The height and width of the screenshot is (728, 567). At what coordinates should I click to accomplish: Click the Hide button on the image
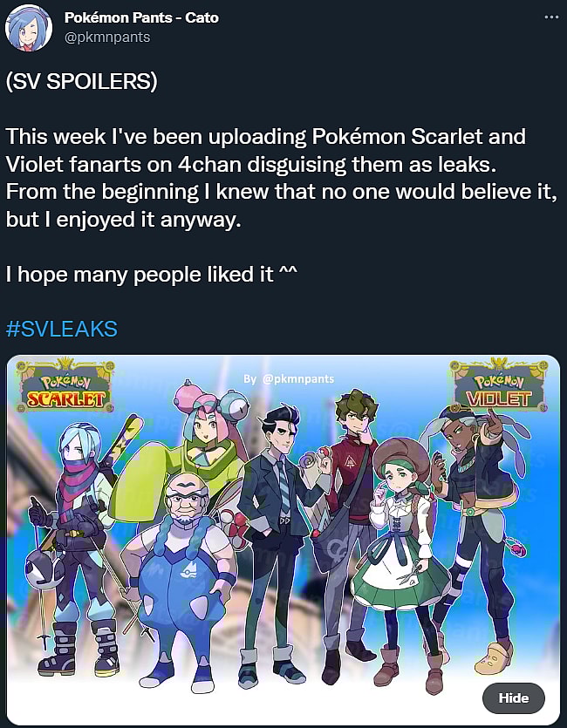pyautogui.click(x=513, y=697)
